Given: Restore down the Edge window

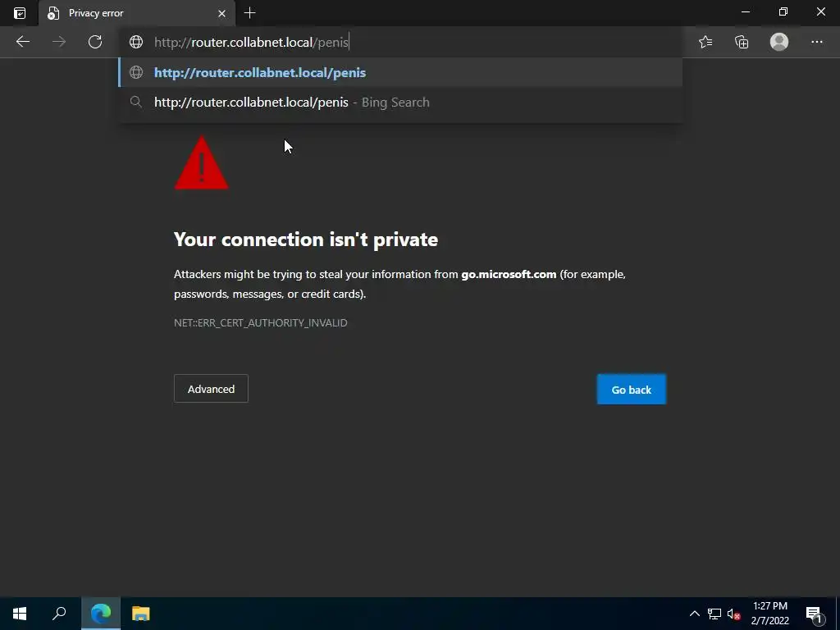Looking at the screenshot, I should [x=783, y=11].
